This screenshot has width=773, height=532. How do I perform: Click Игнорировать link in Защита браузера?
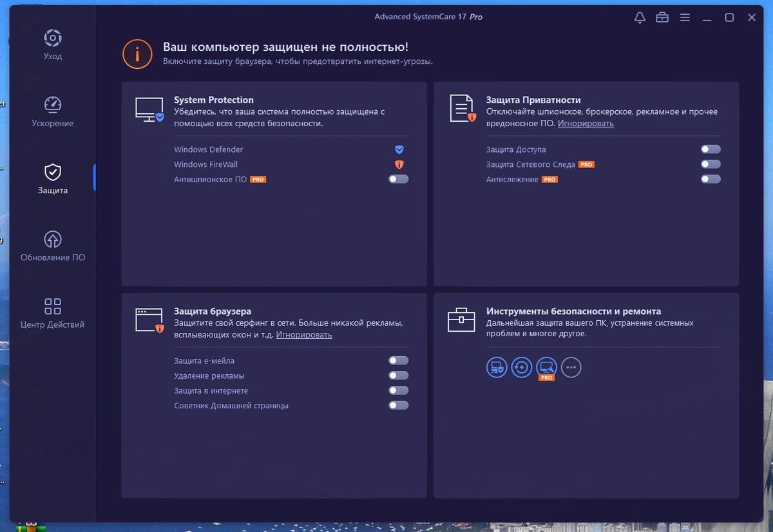coord(304,335)
